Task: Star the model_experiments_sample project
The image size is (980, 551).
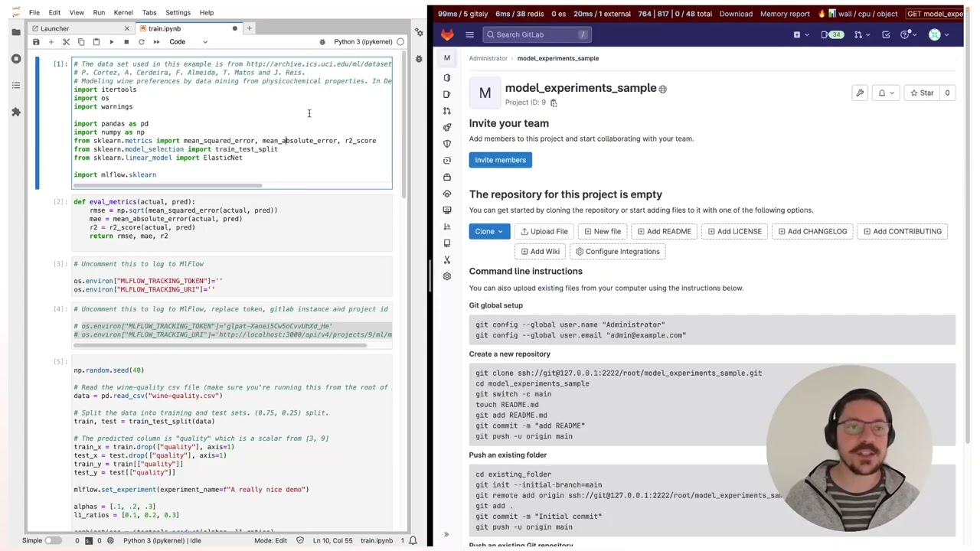Action: [922, 93]
